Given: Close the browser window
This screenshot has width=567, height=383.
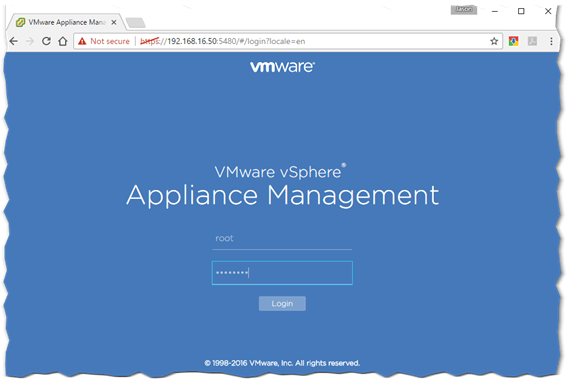Looking at the screenshot, I should click(x=548, y=11).
